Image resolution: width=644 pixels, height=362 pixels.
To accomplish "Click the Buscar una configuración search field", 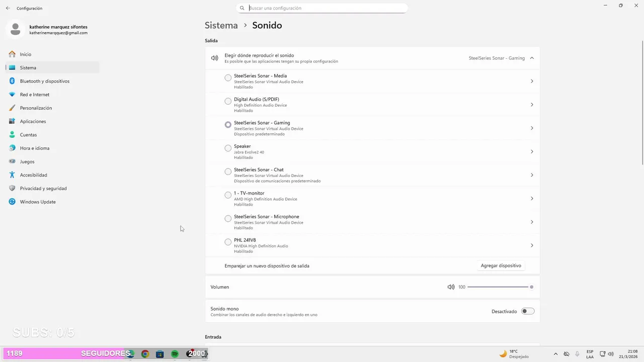I will 322,8.
